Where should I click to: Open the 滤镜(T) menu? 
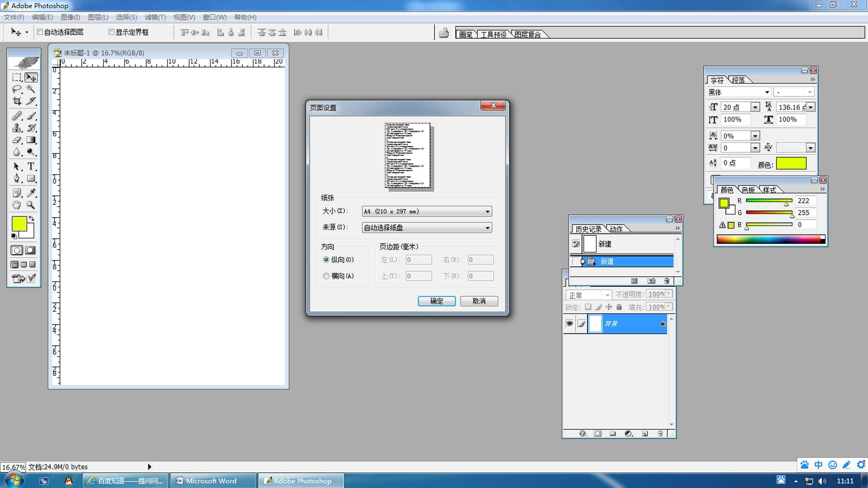point(155,17)
